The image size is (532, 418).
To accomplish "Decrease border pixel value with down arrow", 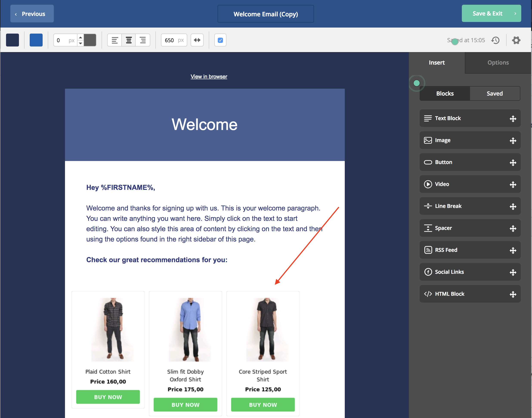I will click(x=80, y=43).
